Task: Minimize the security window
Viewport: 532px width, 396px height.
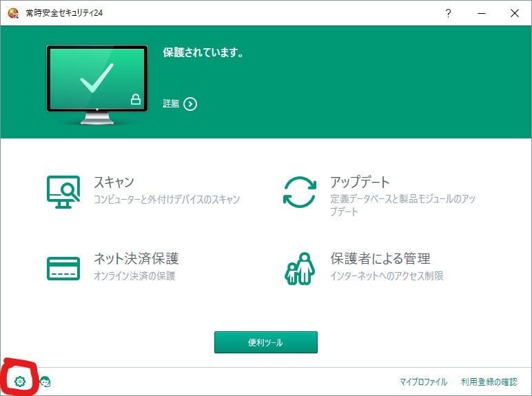Action: (482, 13)
